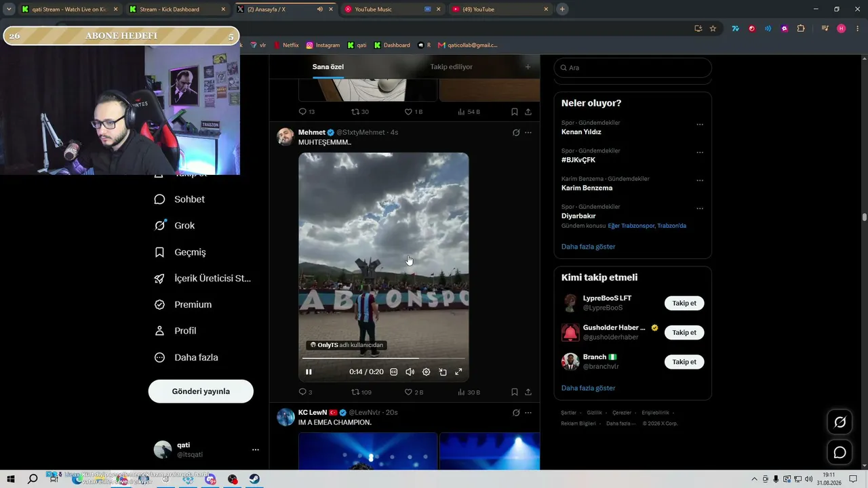Repost the top post with 30 reposts

click(x=360, y=111)
